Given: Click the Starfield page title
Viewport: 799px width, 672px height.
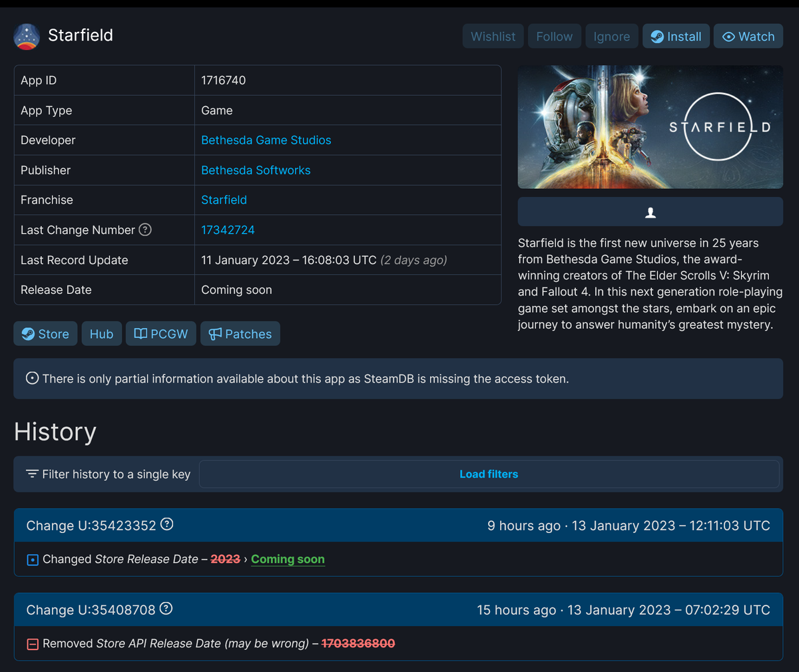Looking at the screenshot, I should (81, 35).
